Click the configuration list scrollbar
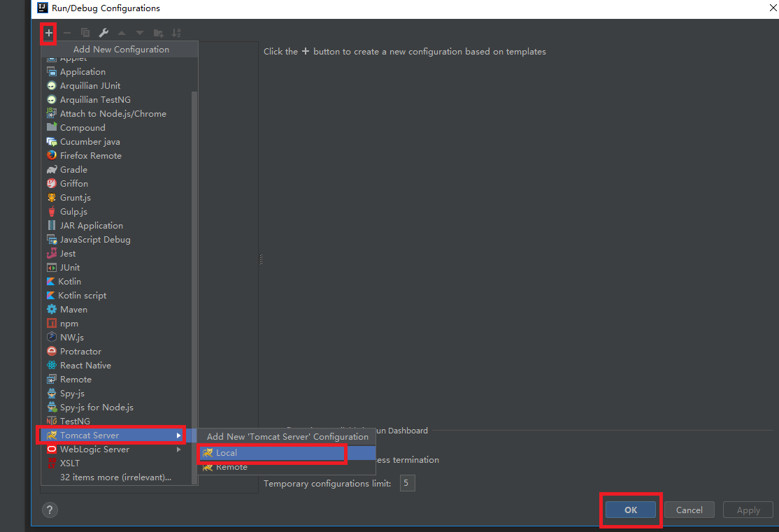Viewport: 779px width, 532px height. [x=194, y=287]
